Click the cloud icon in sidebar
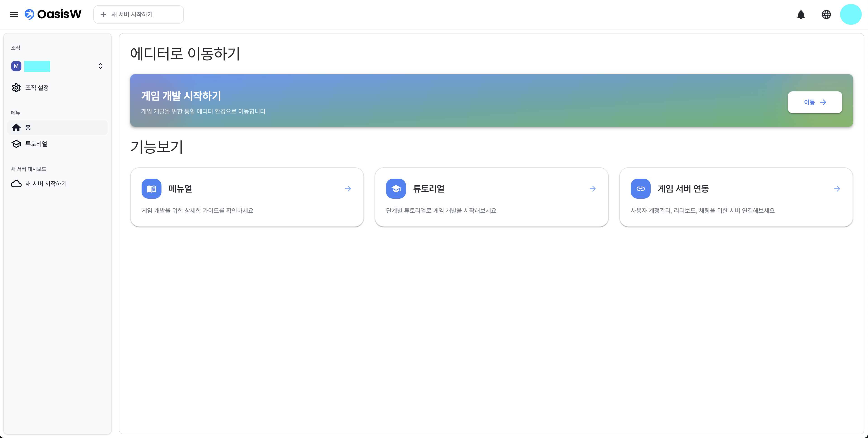 tap(16, 184)
